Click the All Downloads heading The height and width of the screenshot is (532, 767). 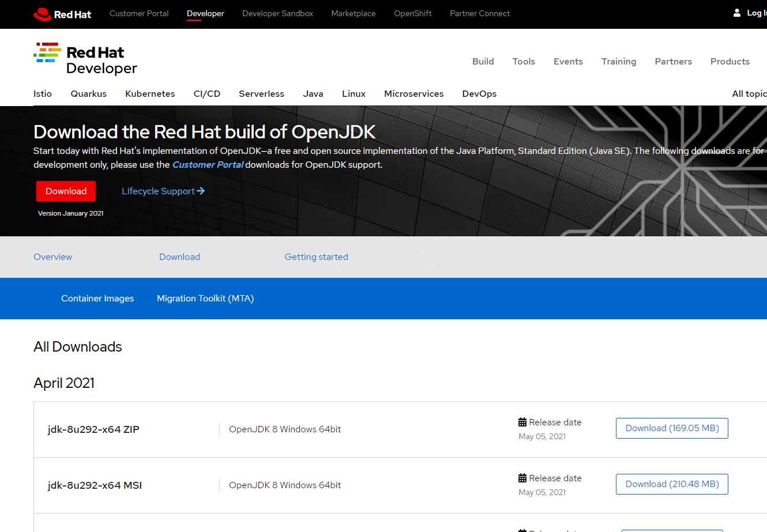(78, 347)
